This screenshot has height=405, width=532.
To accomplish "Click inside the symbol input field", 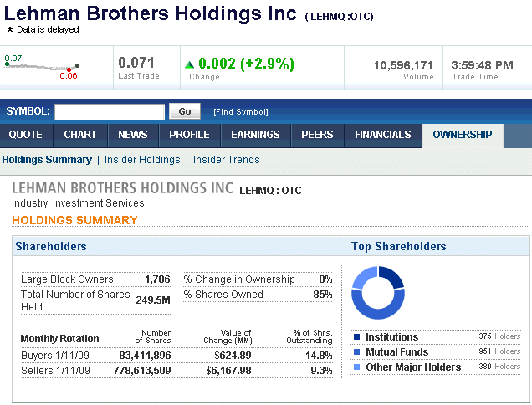I will (110, 111).
